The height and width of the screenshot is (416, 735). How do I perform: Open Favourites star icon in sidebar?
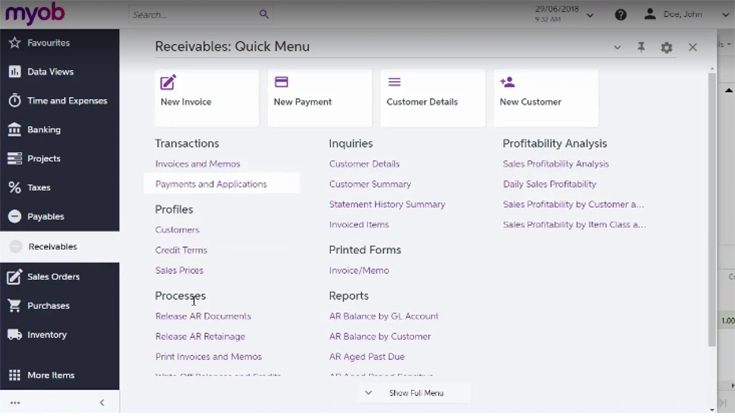15,43
